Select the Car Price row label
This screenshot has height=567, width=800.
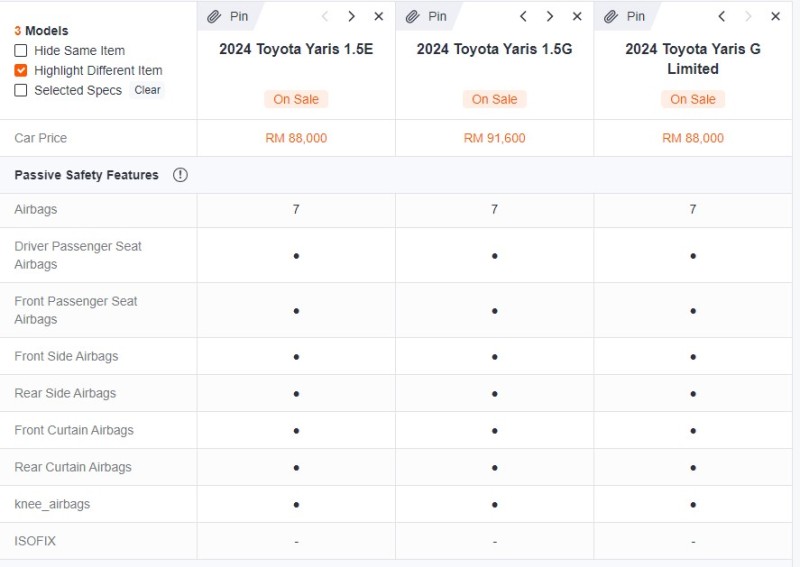[41, 138]
